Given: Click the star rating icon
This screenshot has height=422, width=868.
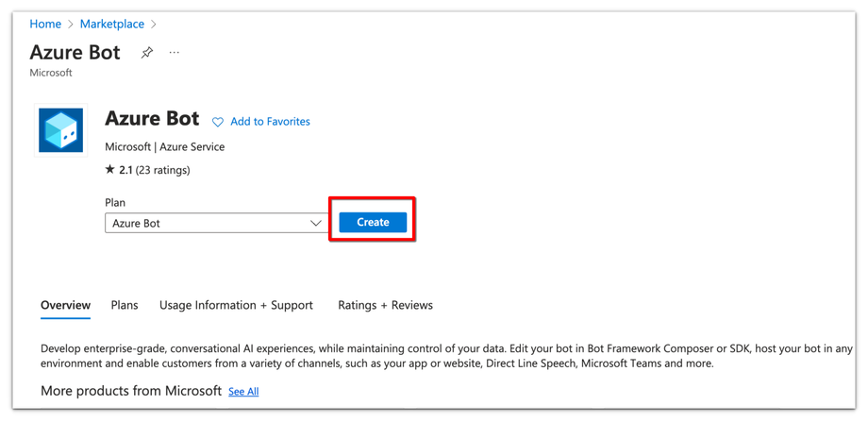Looking at the screenshot, I should click(x=109, y=170).
